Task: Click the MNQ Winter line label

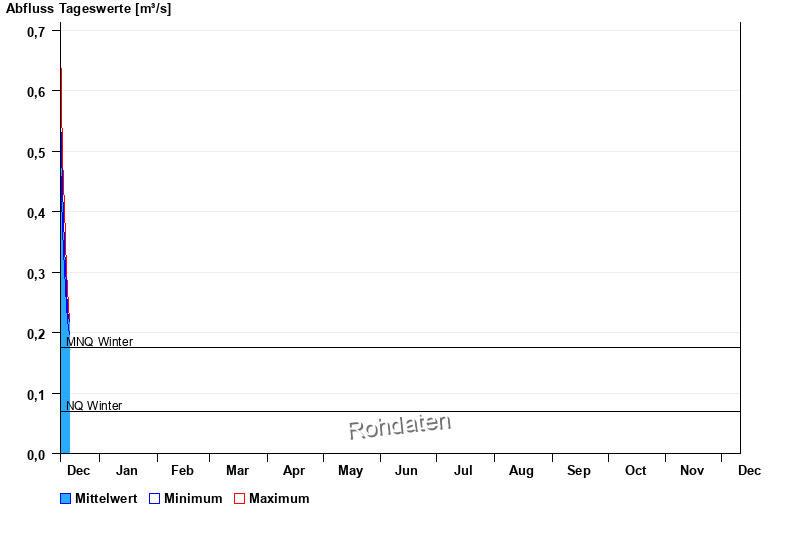Action: (x=99, y=342)
